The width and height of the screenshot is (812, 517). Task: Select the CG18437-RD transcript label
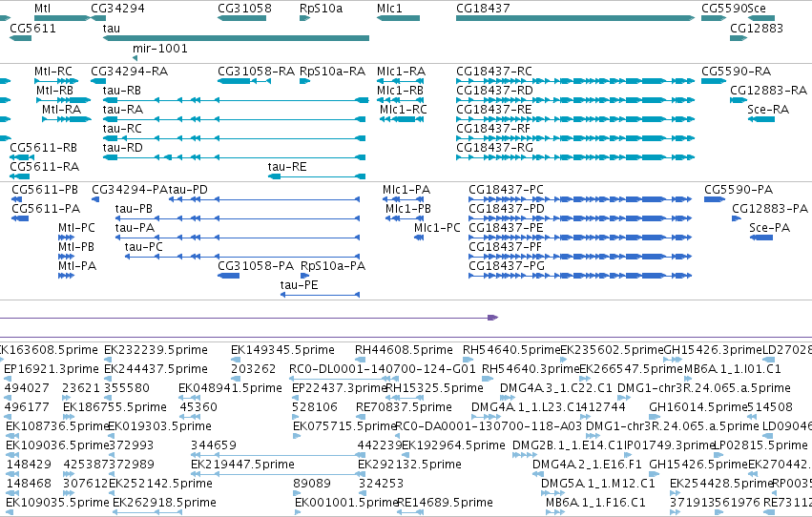click(494, 90)
